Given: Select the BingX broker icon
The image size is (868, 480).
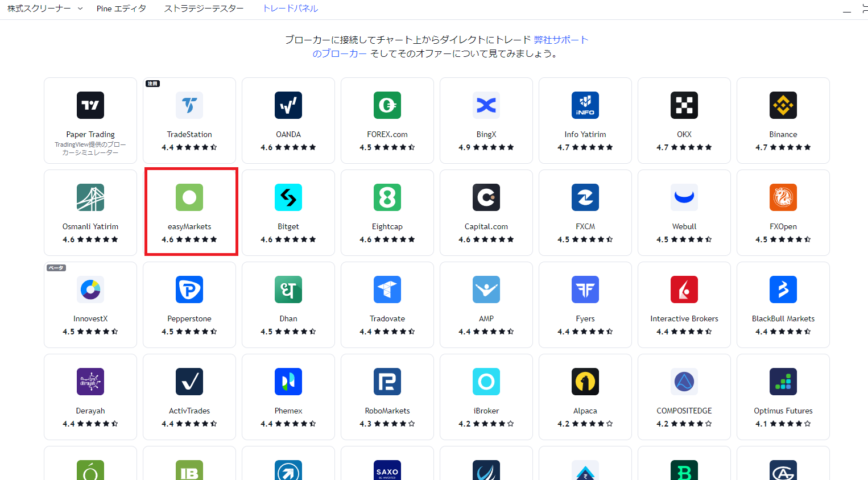Looking at the screenshot, I should click(x=486, y=105).
